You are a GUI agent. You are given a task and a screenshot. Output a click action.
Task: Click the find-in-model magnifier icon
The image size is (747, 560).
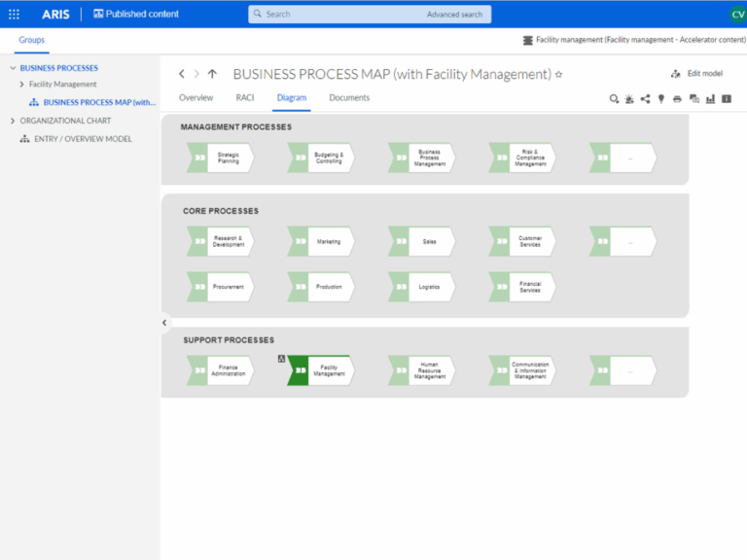point(614,99)
